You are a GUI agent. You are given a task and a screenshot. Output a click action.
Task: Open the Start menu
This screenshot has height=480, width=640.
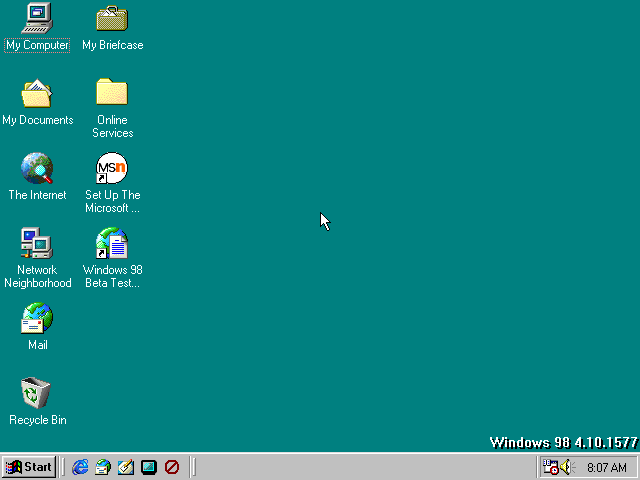(29, 467)
